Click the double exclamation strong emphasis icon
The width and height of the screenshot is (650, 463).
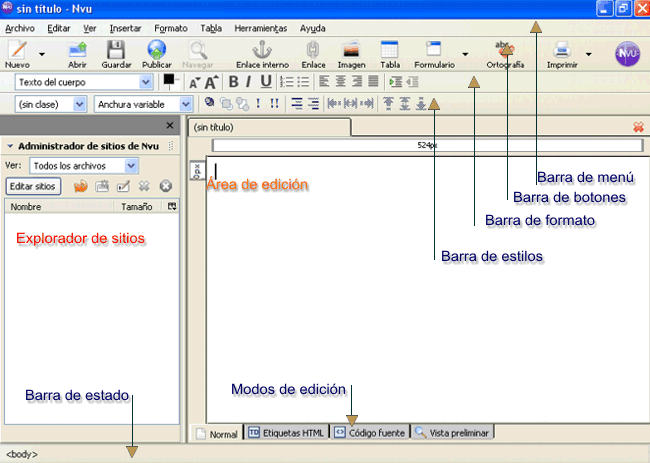click(x=274, y=103)
